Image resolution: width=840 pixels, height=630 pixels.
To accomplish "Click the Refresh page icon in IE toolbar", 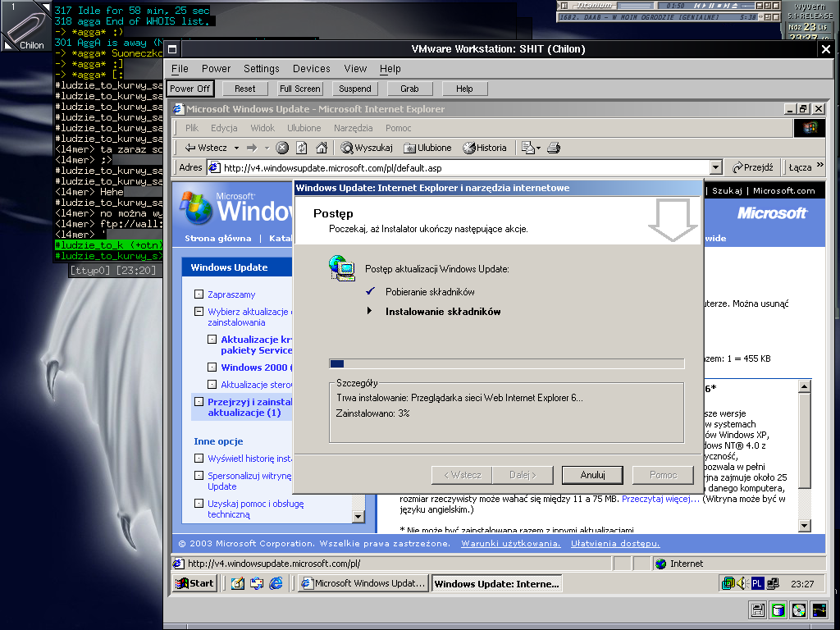I will pos(302,148).
